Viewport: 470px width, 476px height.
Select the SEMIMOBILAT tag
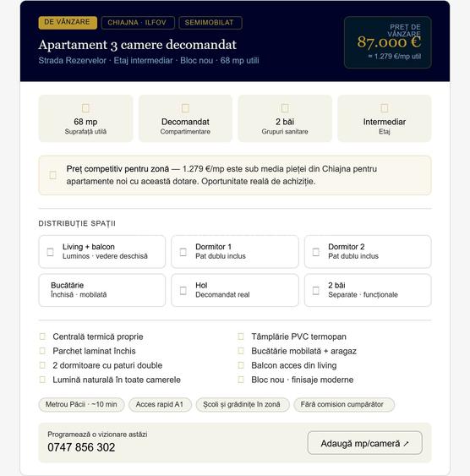210,23
